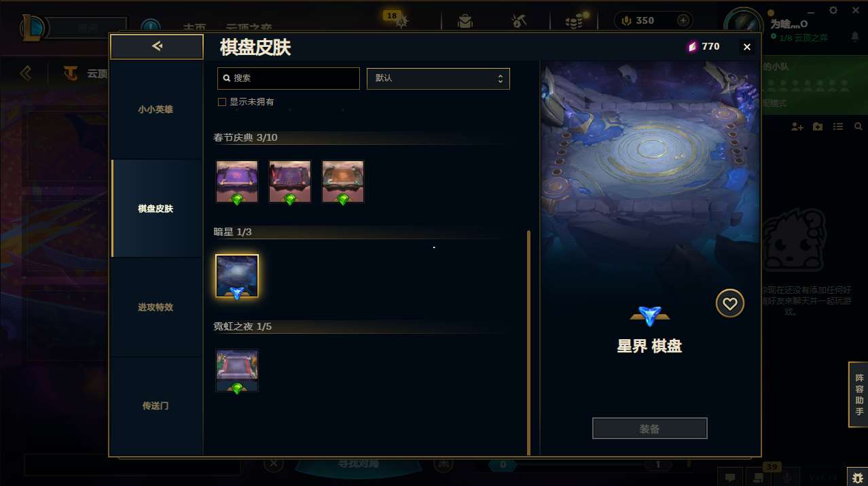Click the back arrow in dialog header
This screenshot has width=868, height=486.
click(157, 46)
